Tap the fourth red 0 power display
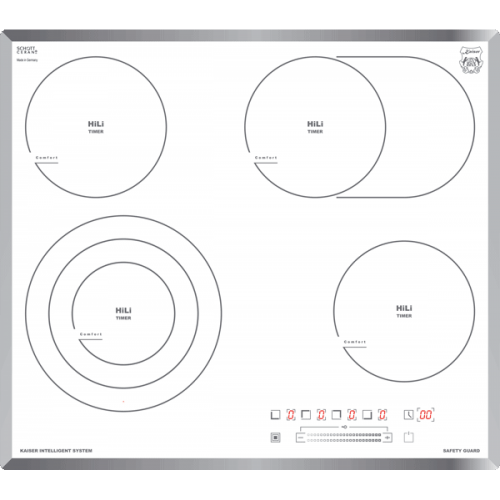The image size is (500, 500). [382, 415]
